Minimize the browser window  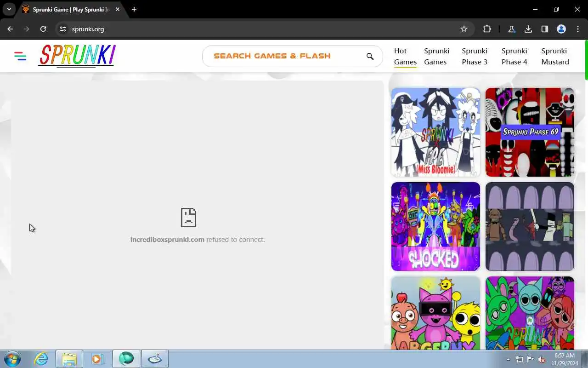[535, 9]
